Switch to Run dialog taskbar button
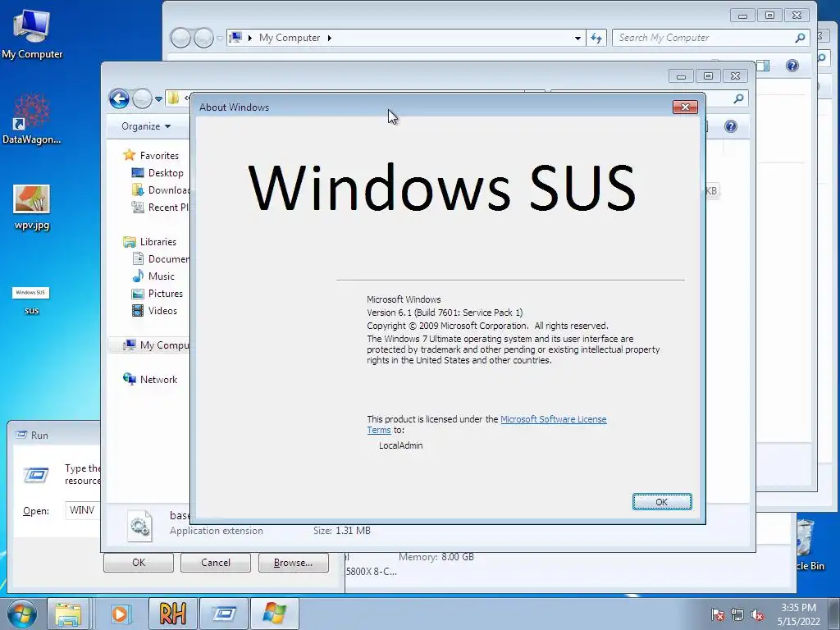This screenshot has width=840, height=630. coord(223,614)
